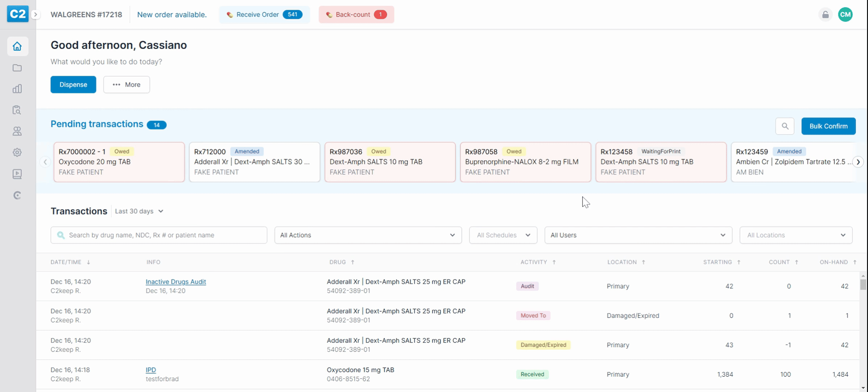Viewport: 868px width, 392px height.
Task: Click the testforbrad text under IPD
Action: pyautogui.click(x=162, y=379)
